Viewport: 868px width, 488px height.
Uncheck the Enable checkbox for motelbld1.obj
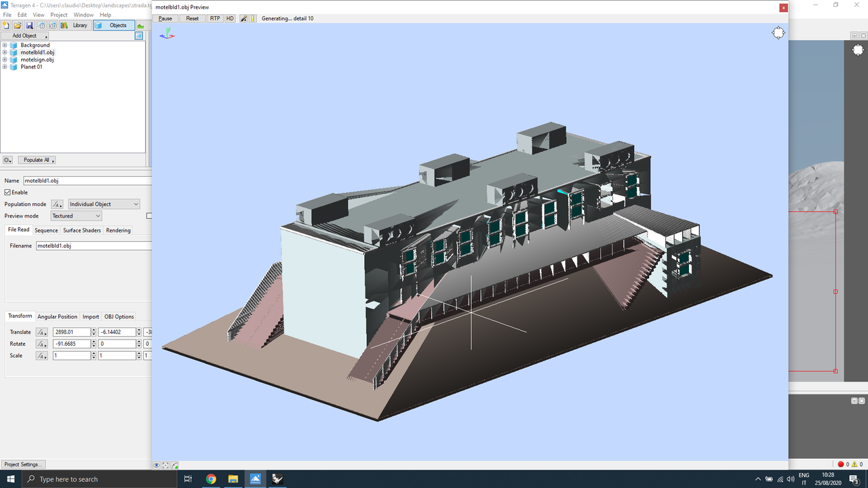point(5,192)
